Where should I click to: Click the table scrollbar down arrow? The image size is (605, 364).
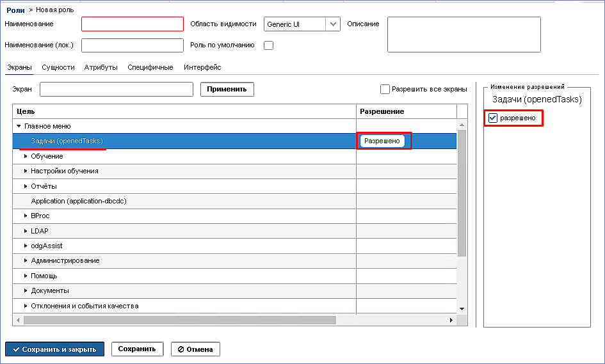click(x=462, y=309)
